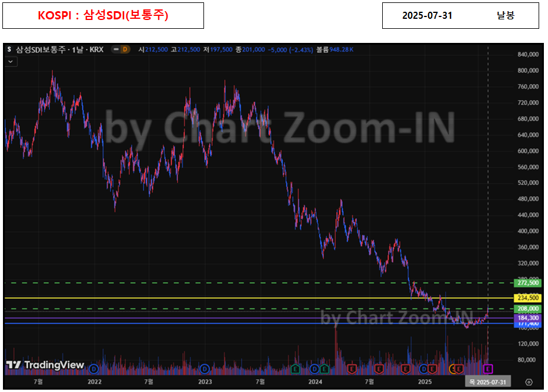Screen dimensions: 548x392
Task: Collapse the indicator legend with the chevron button
Action: coord(11,62)
